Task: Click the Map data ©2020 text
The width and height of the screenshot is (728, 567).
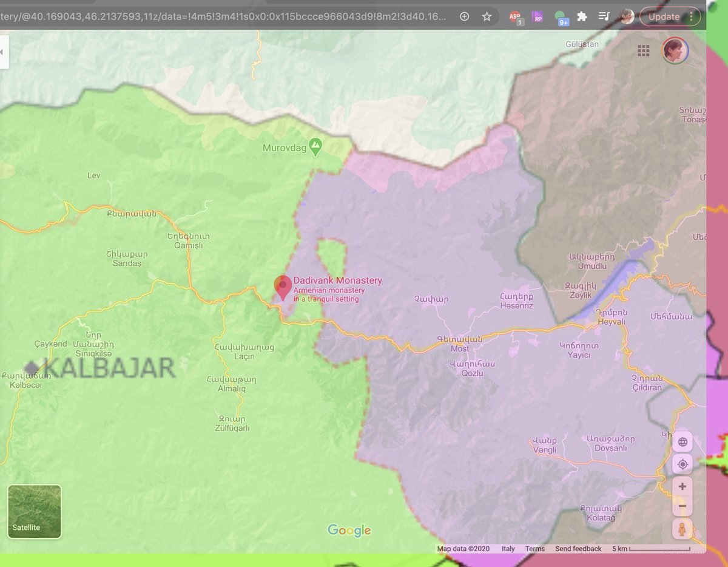Action: click(463, 549)
